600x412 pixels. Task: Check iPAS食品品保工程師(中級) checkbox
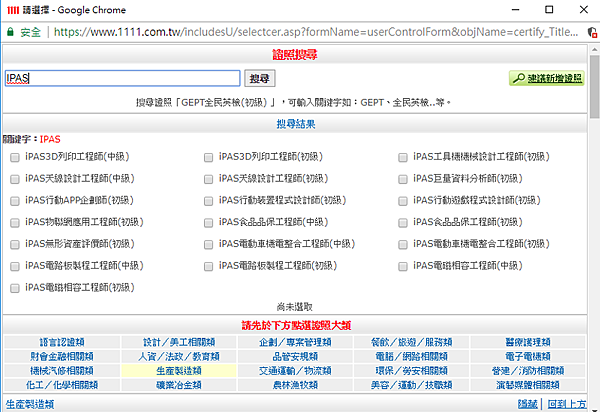[x=209, y=223]
